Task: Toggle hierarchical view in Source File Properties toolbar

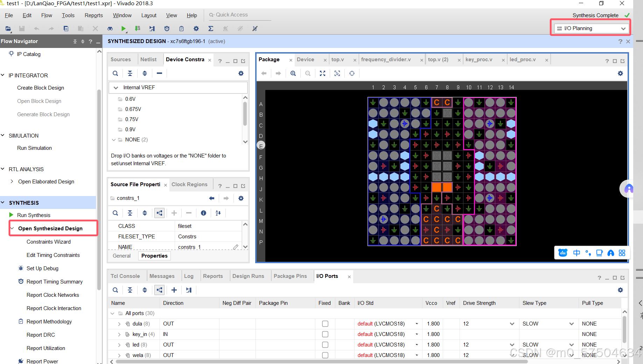Action: [159, 213]
